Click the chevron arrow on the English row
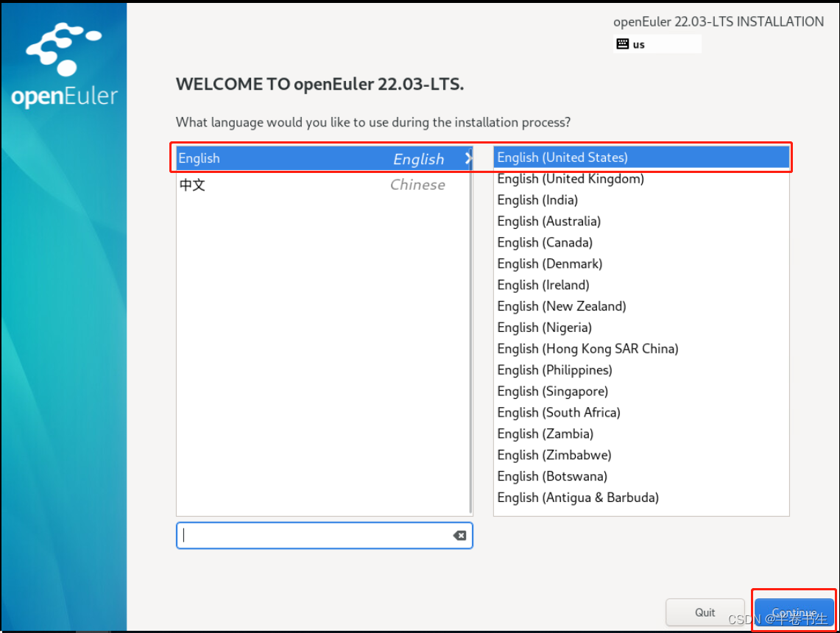This screenshot has height=633, width=840. click(467, 158)
